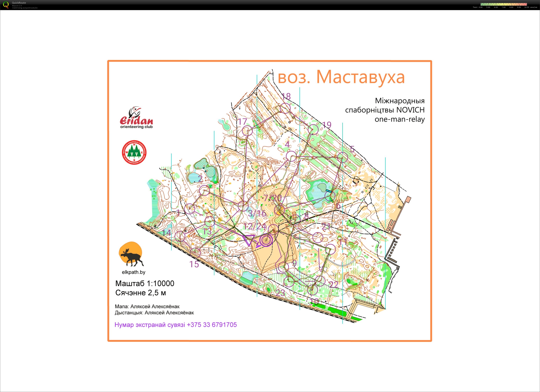Click the Belarus Orienteering Federation round badge
Screen dimensions: 540x392
[134, 153]
